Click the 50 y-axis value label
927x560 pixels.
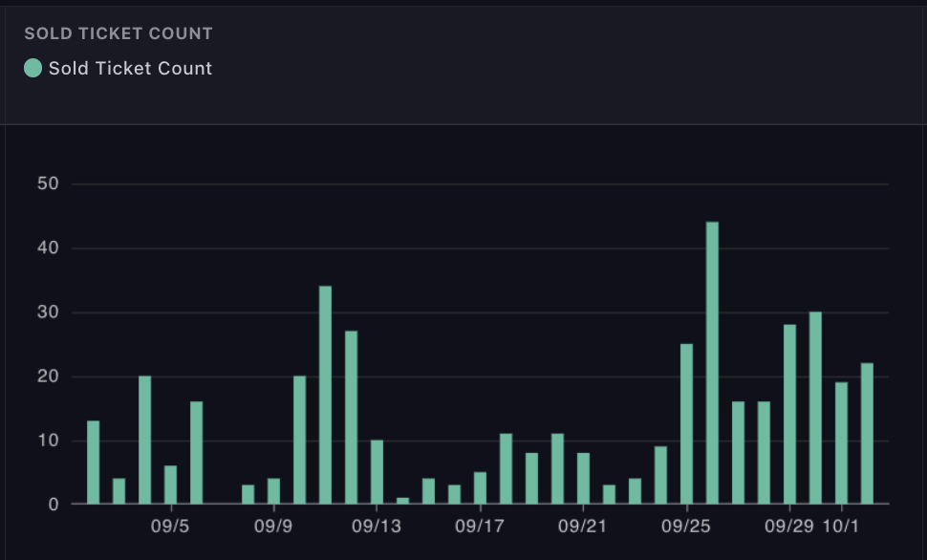48,183
